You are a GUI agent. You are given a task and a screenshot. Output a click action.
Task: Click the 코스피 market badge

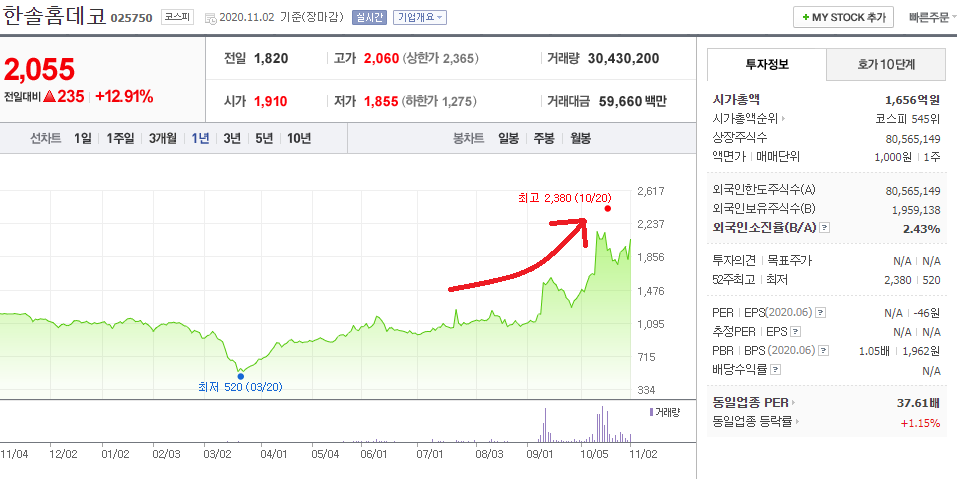click(x=178, y=17)
